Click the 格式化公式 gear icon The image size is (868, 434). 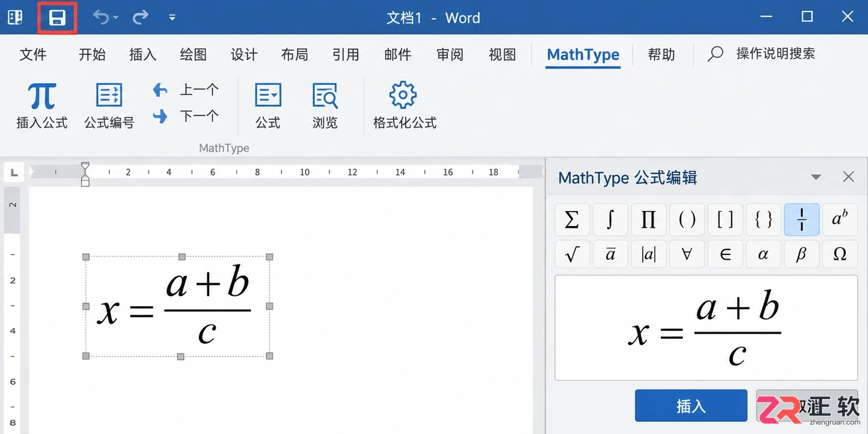click(403, 95)
